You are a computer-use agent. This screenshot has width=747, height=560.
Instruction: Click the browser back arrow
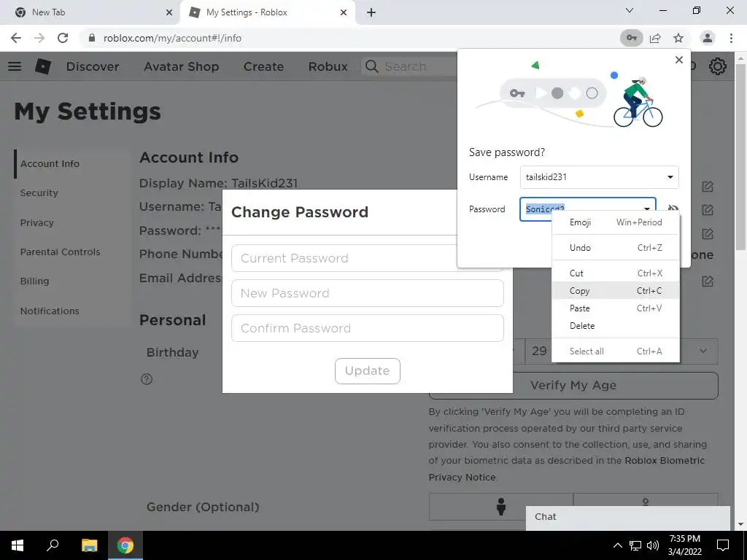(16, 38)
